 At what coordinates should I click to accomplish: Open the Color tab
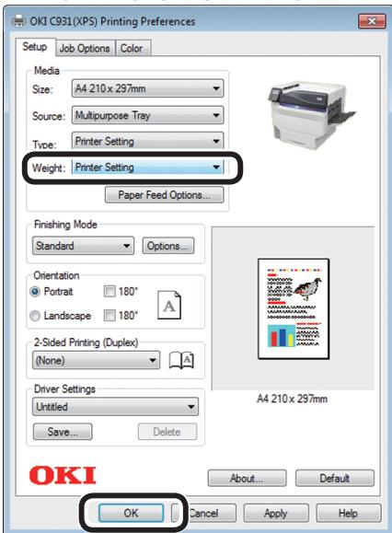[x=133, y=48]
